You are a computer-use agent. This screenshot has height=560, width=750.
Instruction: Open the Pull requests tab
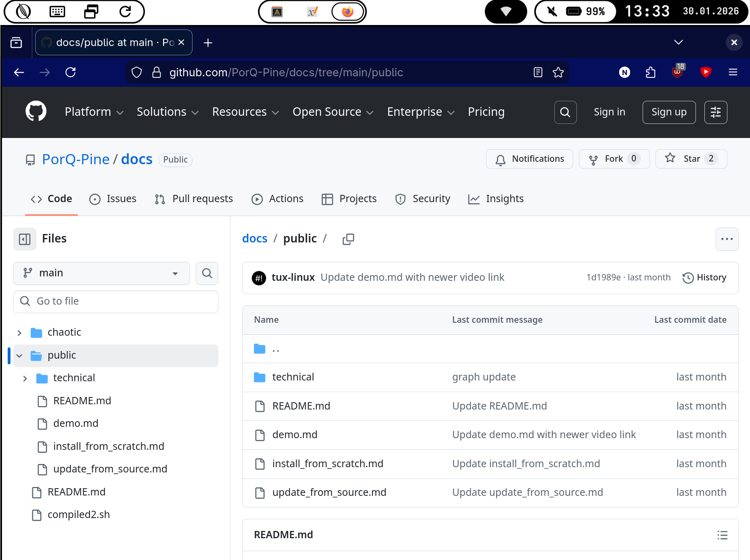coord(194,199)
